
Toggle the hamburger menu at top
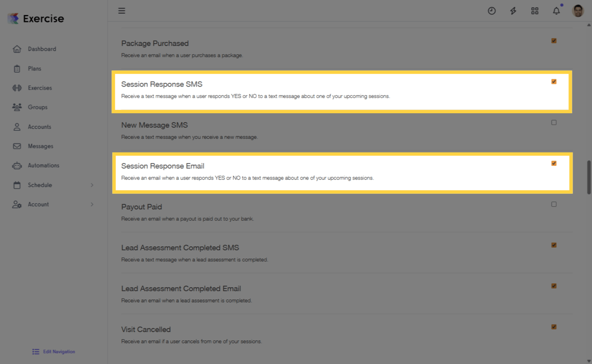pyautogui.click(x=121, y=10)
